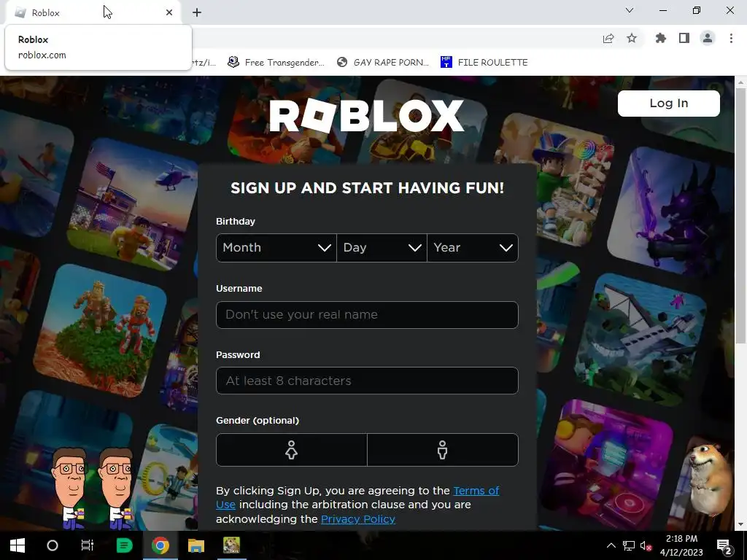Click the Roblox logo
Screen dimensions: 747x560
point(366,116)
